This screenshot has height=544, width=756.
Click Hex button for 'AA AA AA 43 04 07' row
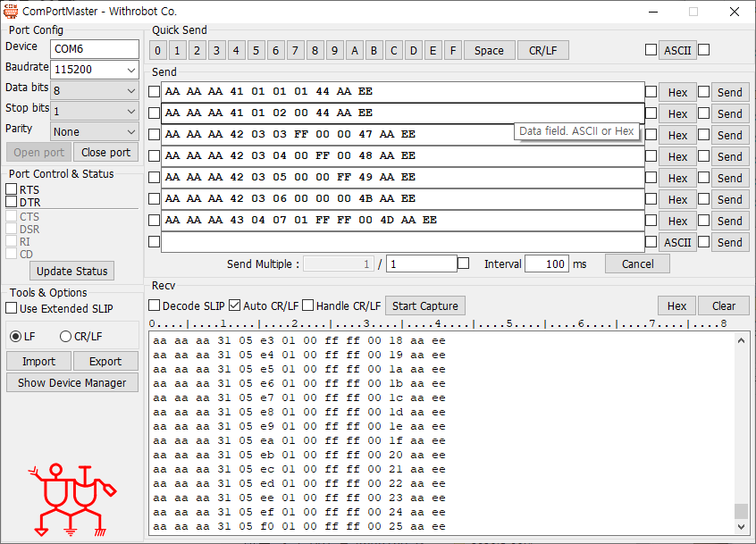(x=677, y=222)
